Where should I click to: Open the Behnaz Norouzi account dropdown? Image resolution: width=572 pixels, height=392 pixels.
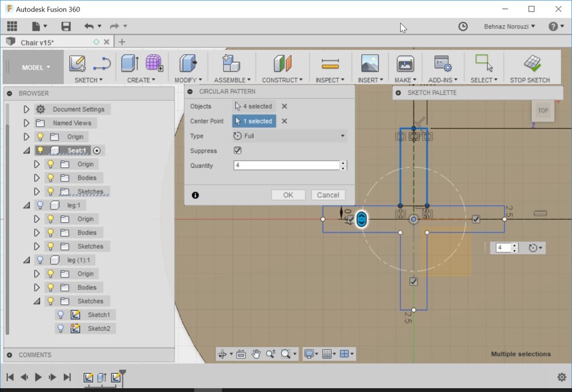pyautogui.click(x=509, y=26)
